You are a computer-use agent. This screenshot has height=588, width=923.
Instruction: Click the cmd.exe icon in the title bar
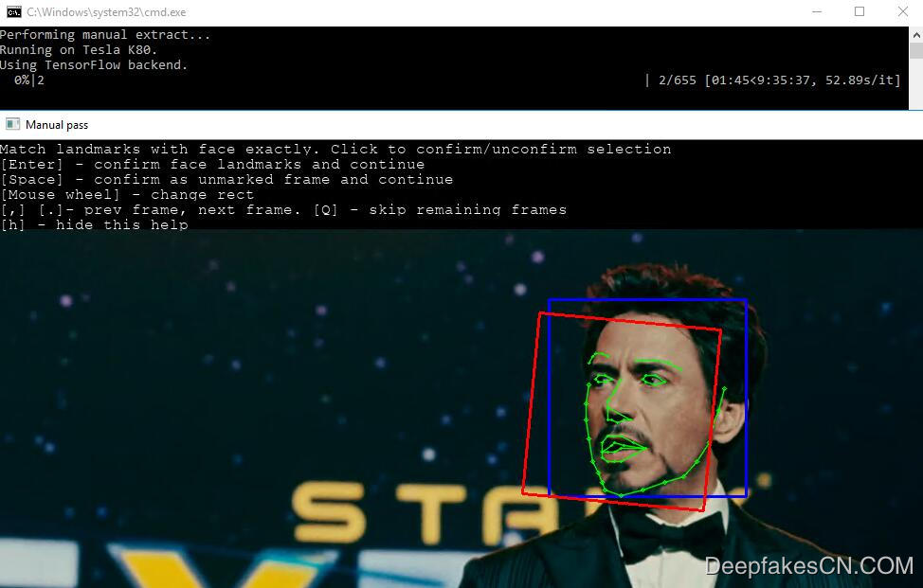click(x=13, y=11)
